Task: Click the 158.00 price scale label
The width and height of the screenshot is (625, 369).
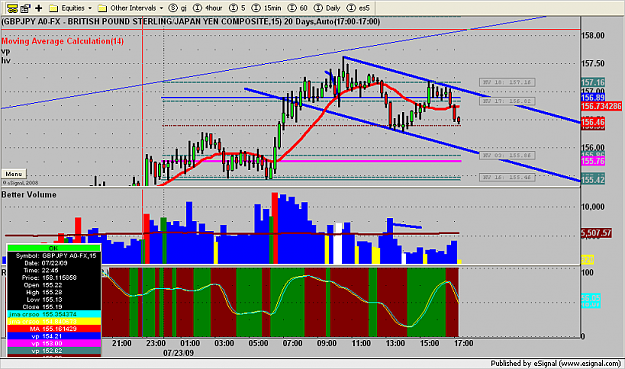Action: (x=593, y=35)
